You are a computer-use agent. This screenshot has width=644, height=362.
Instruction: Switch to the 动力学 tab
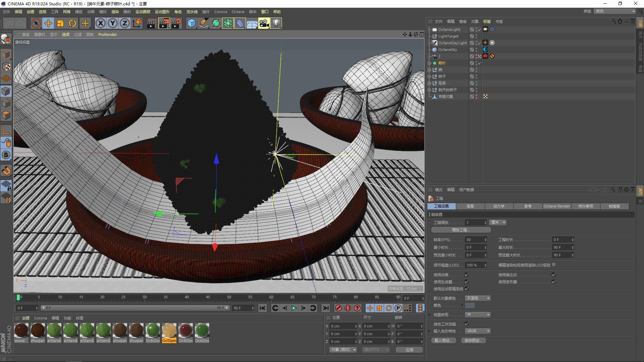[x=499, y=206]
